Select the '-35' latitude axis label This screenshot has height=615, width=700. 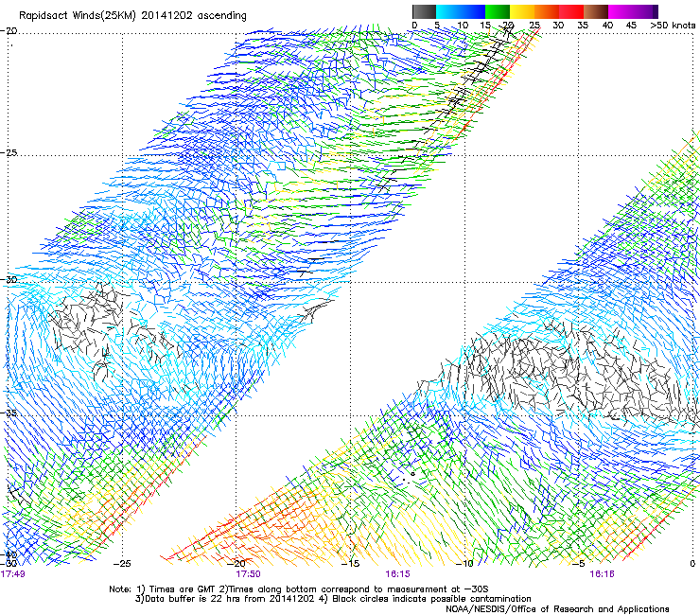click(x=9, y=413)
